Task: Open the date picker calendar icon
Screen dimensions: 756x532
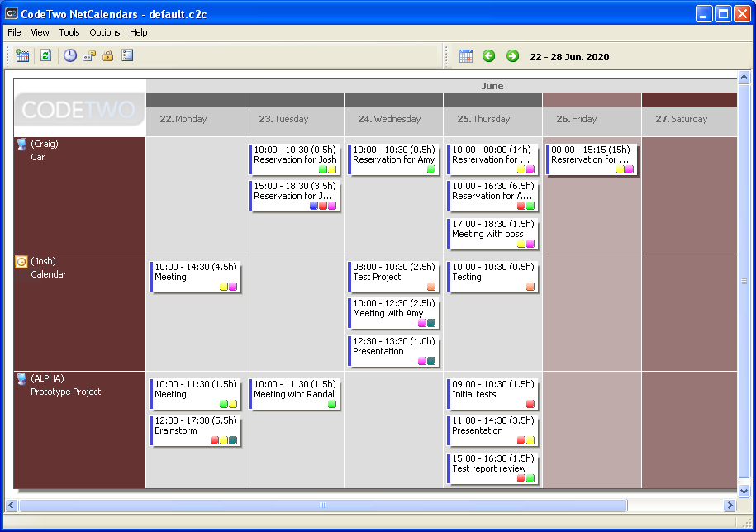Action: coord(466,55)
